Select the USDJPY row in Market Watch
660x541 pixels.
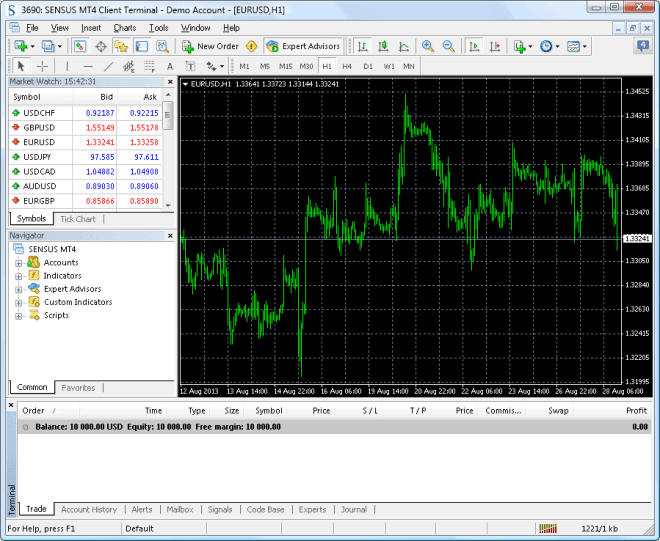[85, 157]
